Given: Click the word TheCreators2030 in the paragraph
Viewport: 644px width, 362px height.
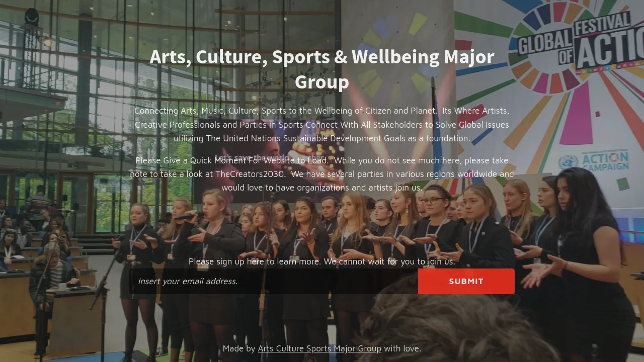Looking at the screenshot, I should tap(250, 174).
